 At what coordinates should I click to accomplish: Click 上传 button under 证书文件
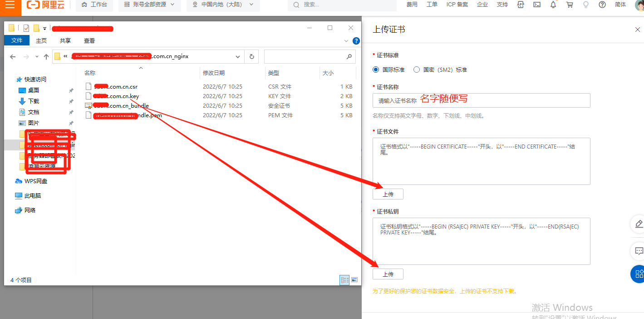pyautogui.click(x=388, y=194)
